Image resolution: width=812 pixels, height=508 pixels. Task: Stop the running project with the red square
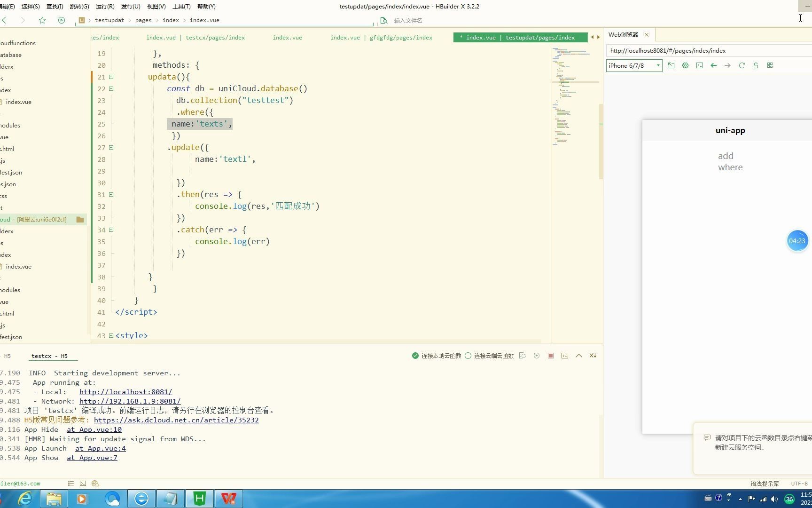coord(551,356)
